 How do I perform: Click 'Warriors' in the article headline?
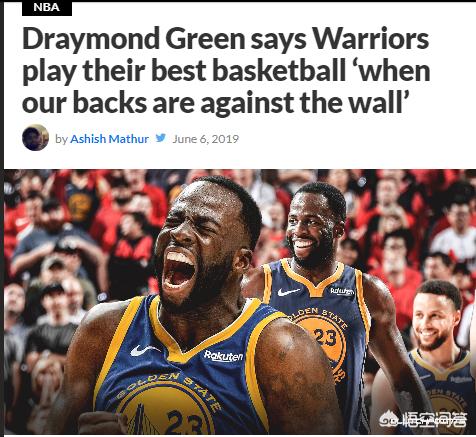point(371,39)
